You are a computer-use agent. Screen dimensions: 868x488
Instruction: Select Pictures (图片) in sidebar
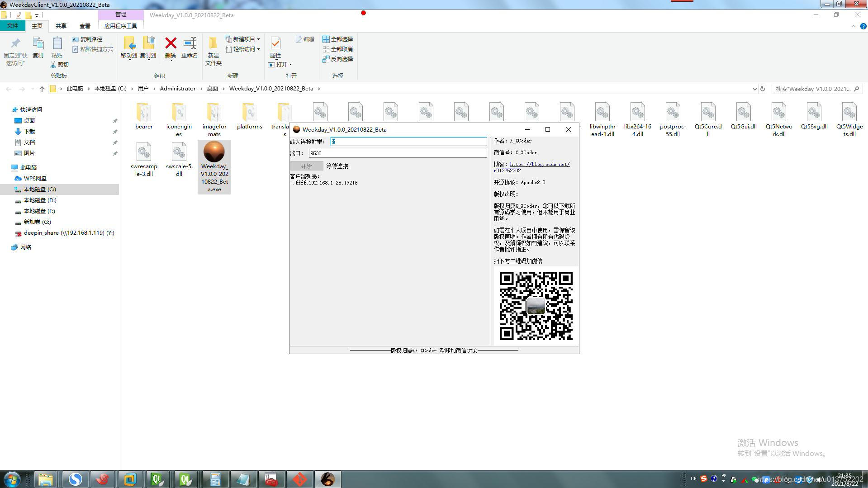(29, 153)
